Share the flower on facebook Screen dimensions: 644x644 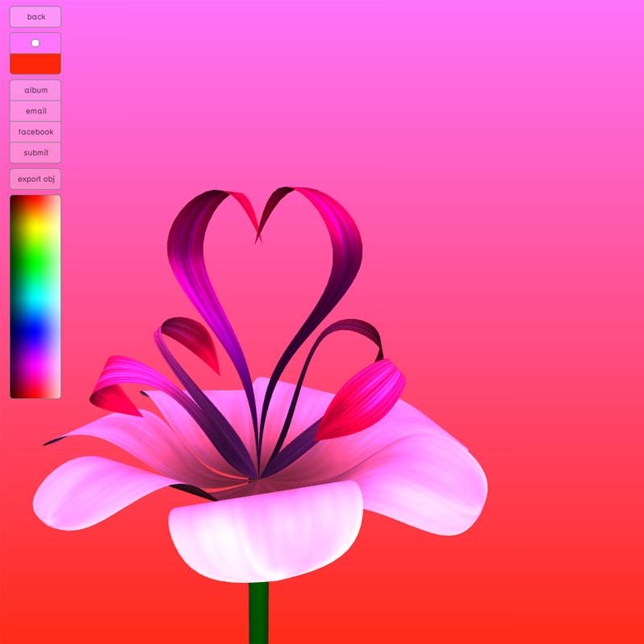[x=35, y=132]
